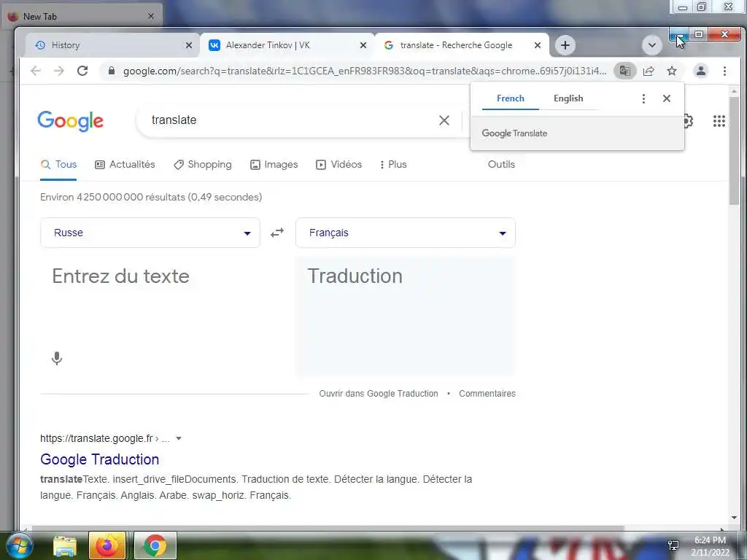Click the Traduction output box
Viewport: 747px width, 560px height.
coord(406,316)
